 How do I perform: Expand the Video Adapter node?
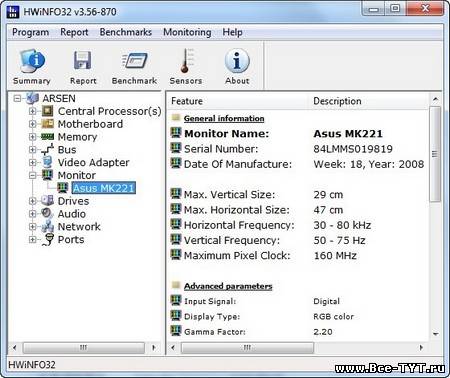tap(32, 162)
